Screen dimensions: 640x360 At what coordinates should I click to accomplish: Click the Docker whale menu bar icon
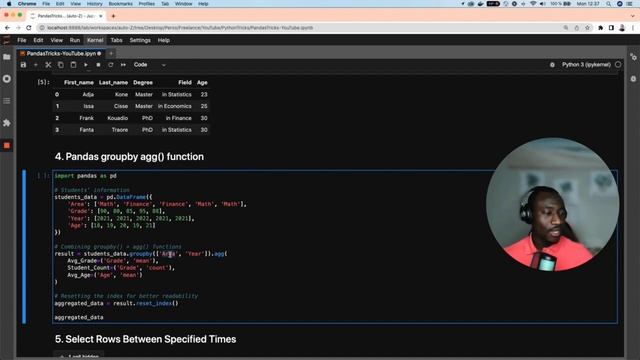click(480, 4)
